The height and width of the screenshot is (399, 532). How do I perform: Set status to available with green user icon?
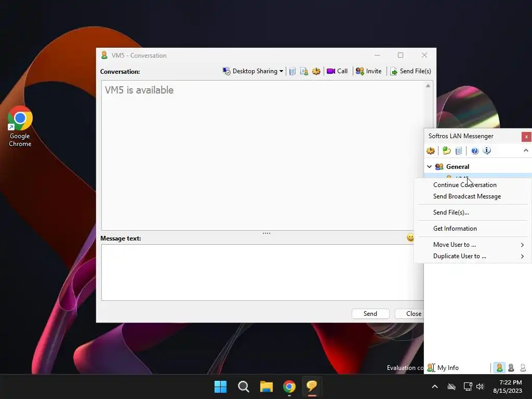tap(499, 368)
